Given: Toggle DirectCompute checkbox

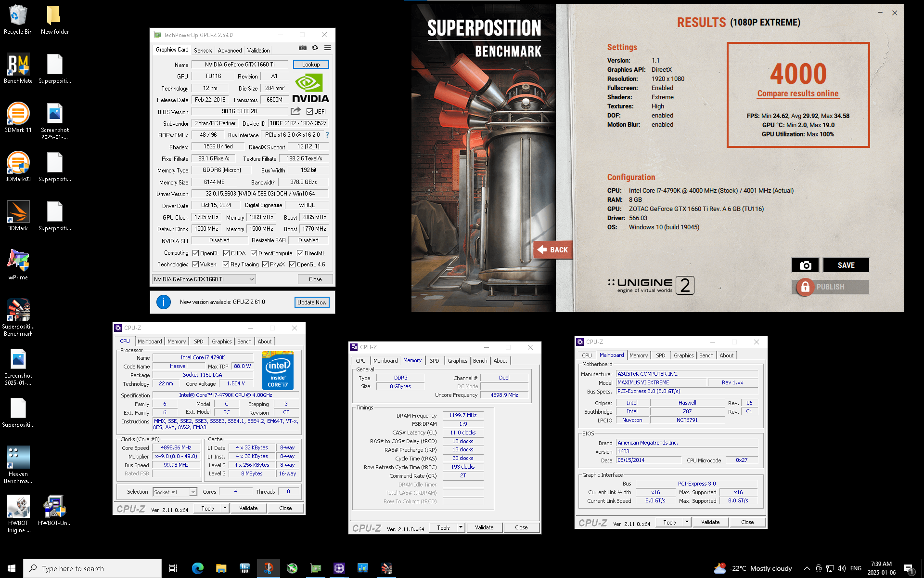Looking at the screenshot, I should pyautogui.click(x=254, y=253).
